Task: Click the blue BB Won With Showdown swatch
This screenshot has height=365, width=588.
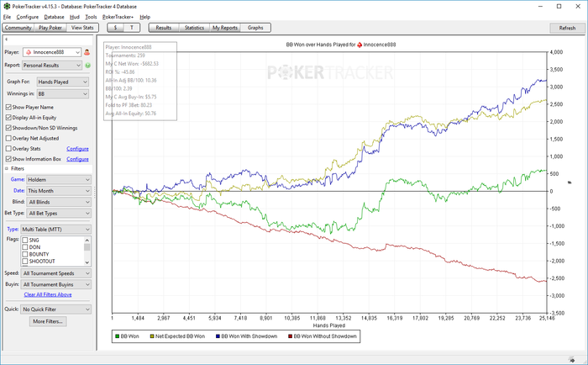Action: click(218, 336)
